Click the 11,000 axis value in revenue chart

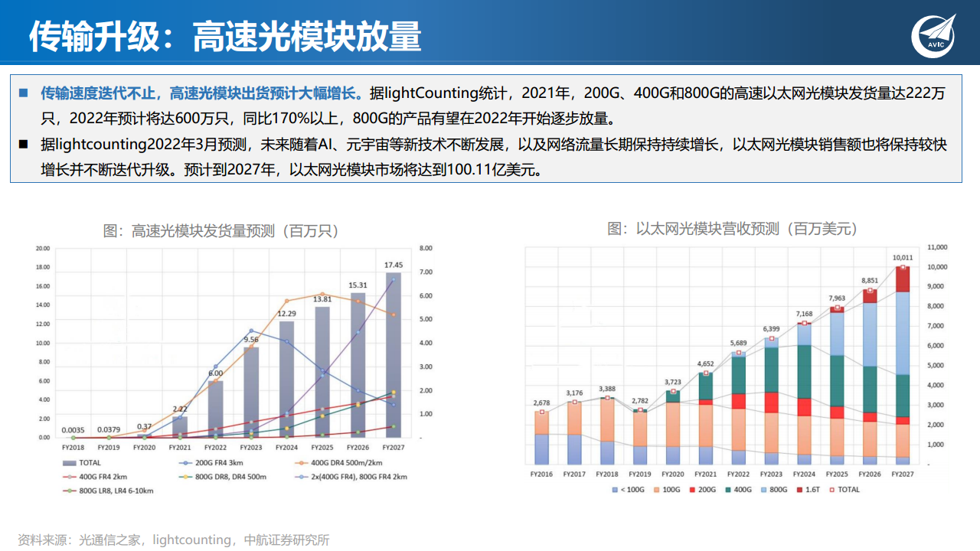(x=937, y=247)
